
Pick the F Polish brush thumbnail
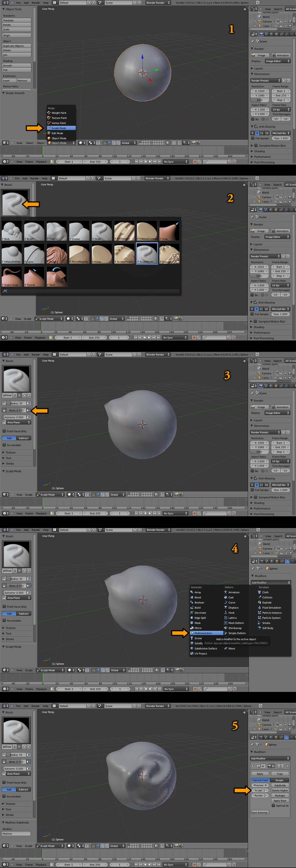pos(102,253)
